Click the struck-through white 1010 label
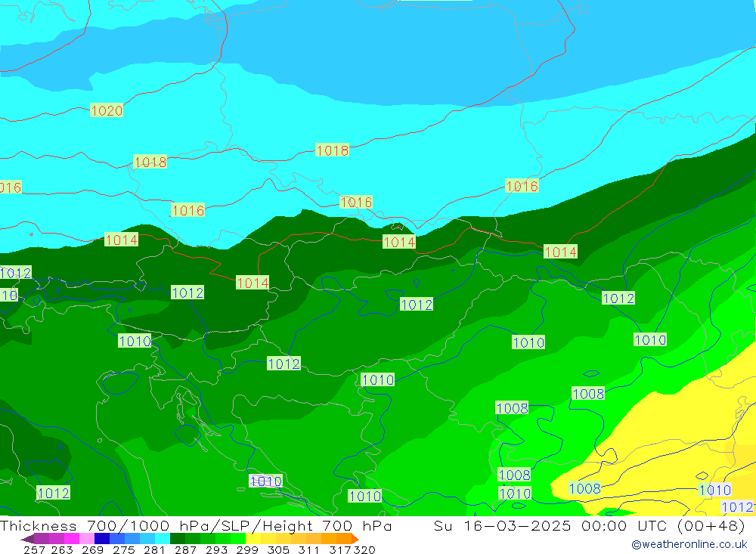Screen dimensions: 756x554 [x=265, y=481]
